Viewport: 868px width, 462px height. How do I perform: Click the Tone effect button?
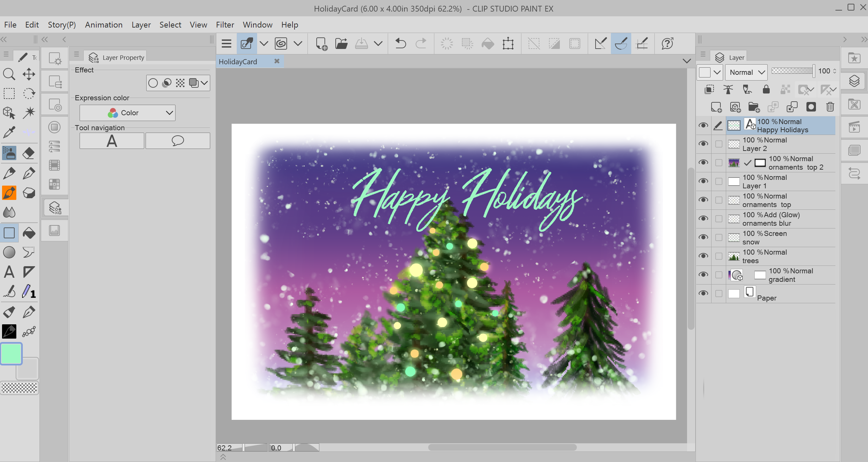click(x=180, y=83)
